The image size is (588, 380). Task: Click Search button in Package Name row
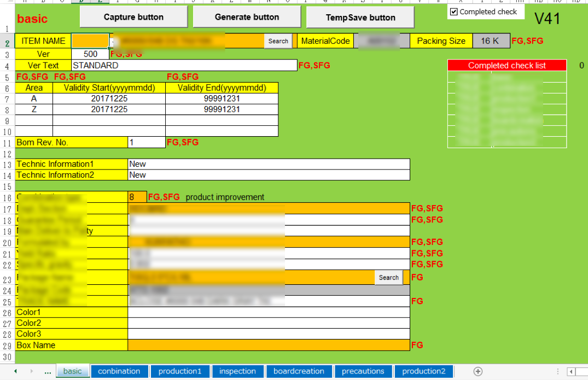click(x=388, y=278)
